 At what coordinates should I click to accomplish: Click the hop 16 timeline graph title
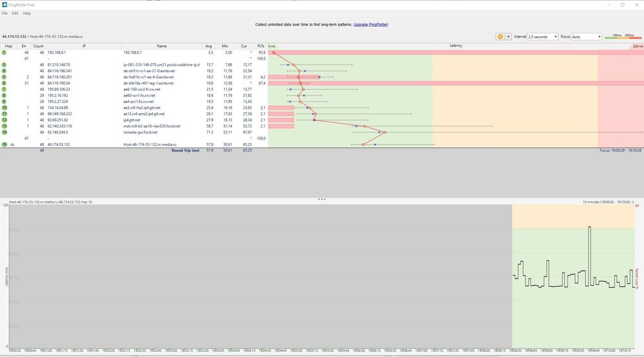point(50,202)
